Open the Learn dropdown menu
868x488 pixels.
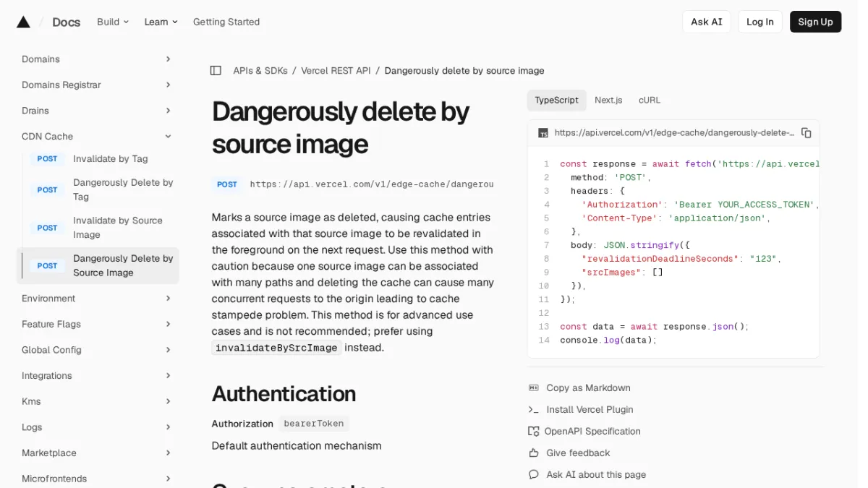[x=161, y=22]
